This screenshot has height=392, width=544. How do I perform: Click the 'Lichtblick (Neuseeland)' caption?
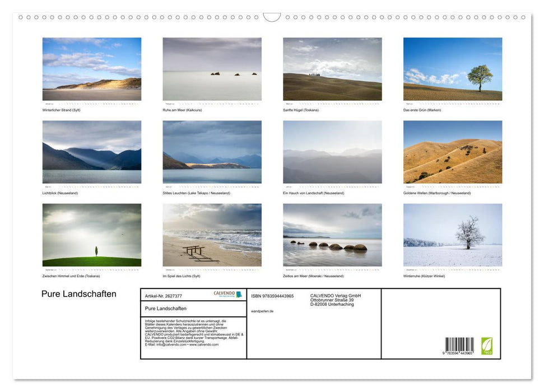[x=60, y=193]
